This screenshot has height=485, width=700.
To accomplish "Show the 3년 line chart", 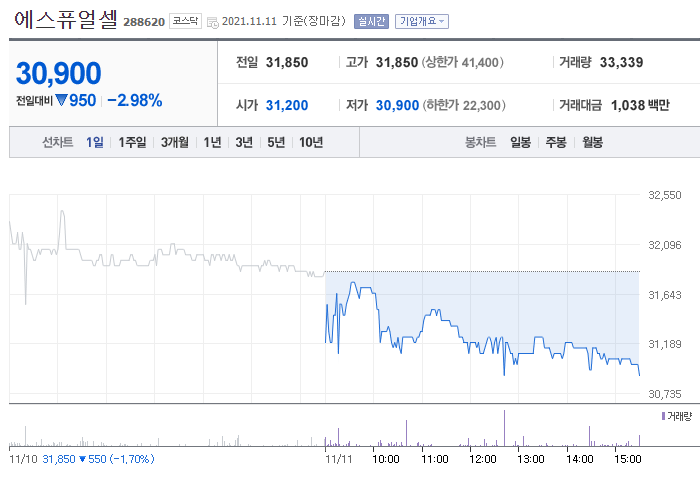I will [244, 142].
